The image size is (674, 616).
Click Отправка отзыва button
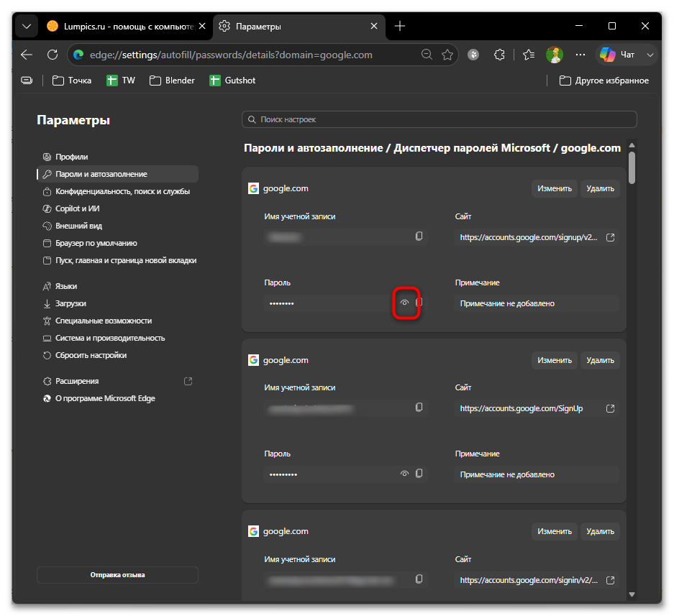click(x=117, y=575)
